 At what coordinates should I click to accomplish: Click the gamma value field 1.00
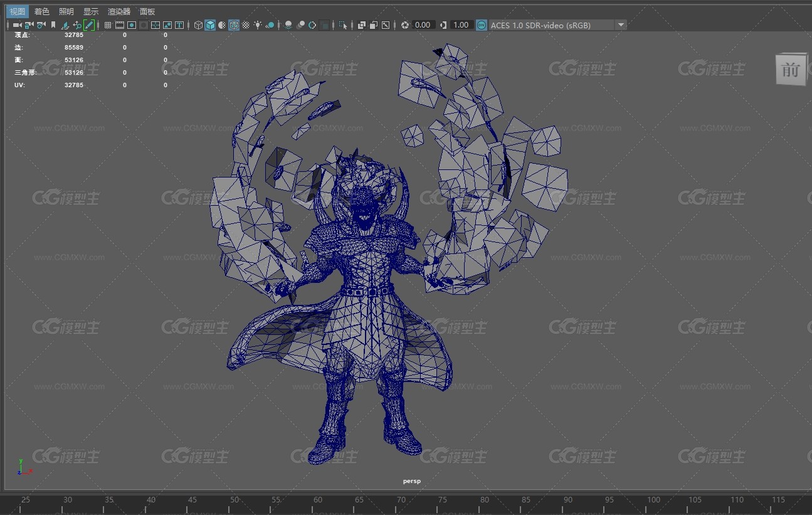pos(461,25)
